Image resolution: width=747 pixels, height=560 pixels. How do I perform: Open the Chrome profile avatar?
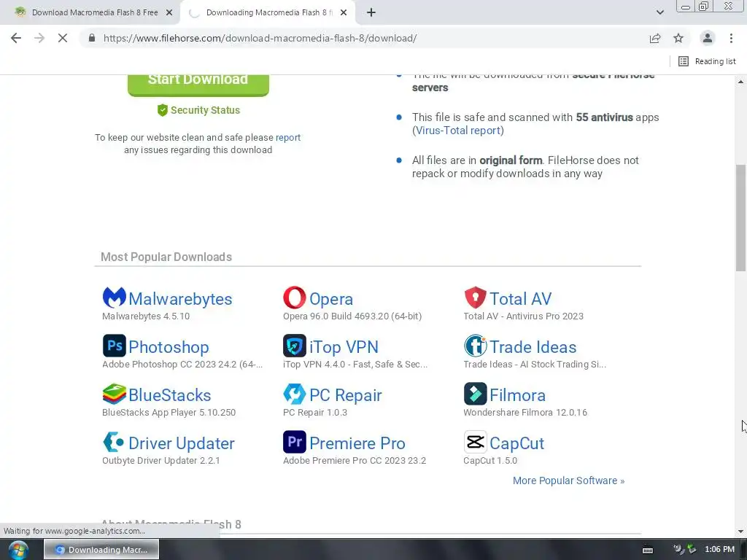pos(708,38)
